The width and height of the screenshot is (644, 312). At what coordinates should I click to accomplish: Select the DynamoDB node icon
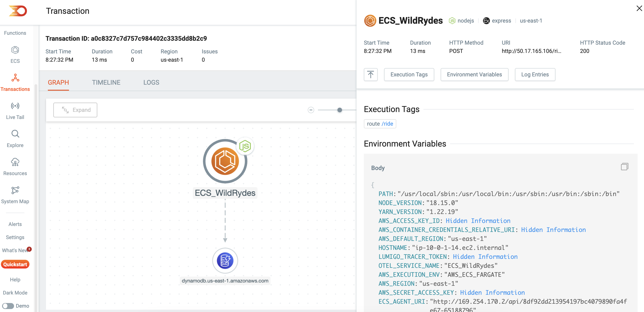(x=225, y=260)
